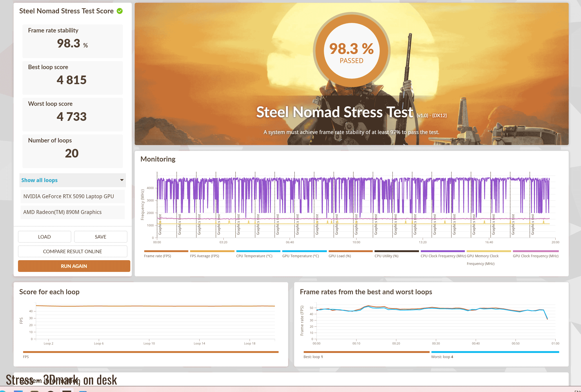Toggle Frame rate (FPS) legend series
This screenshot has height=392, width=581.
pyautogui.click(x=157, y=256)
